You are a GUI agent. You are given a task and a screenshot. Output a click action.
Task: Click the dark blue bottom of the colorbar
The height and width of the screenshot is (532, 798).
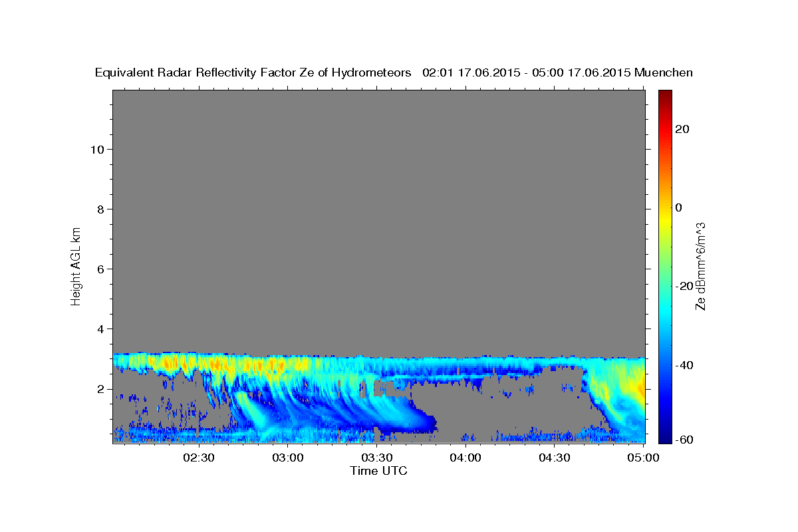click(x=665, y=436)
